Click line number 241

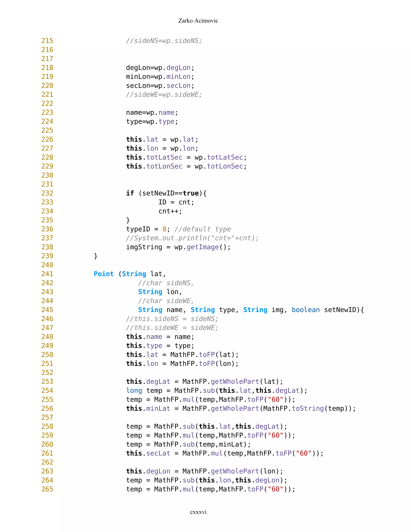click(x=47, y=274)
